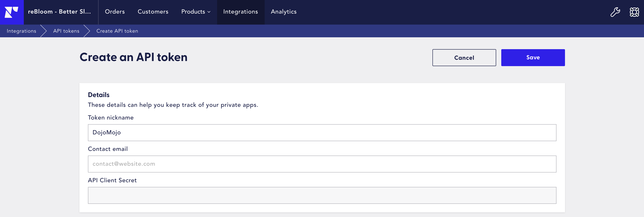Go to the Customers tab
This screenshot has height=217, width=644.
coord(153,12)
